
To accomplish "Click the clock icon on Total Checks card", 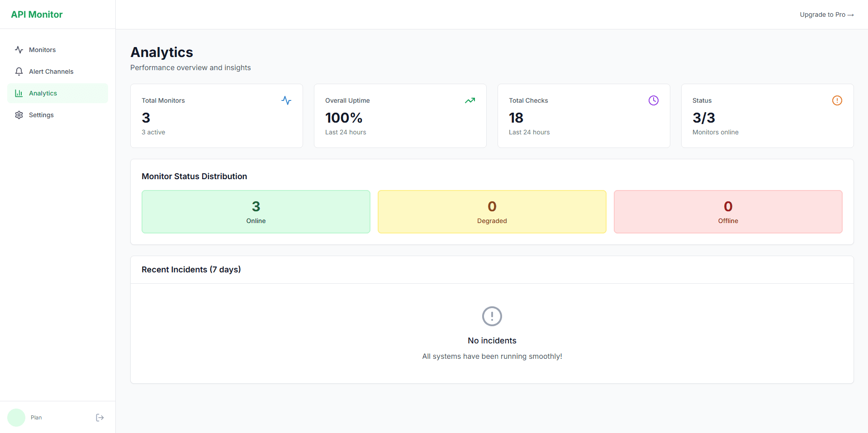I will (653, 100).
